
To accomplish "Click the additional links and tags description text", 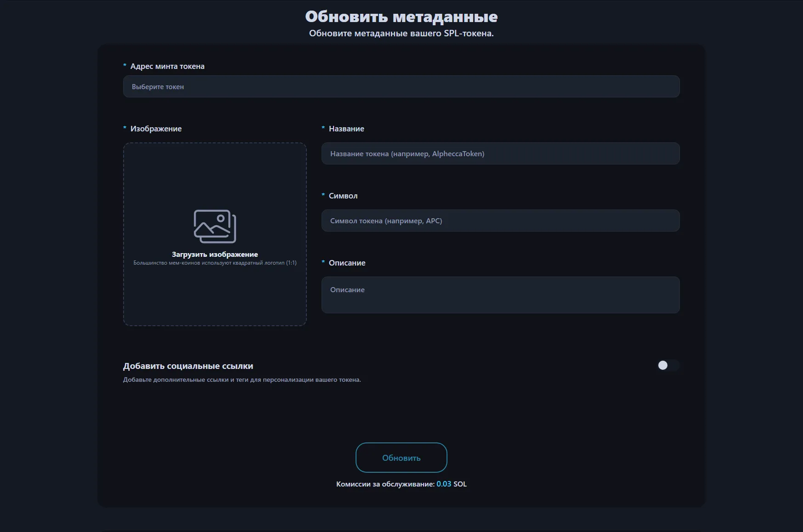I will (x=242, y=380).
